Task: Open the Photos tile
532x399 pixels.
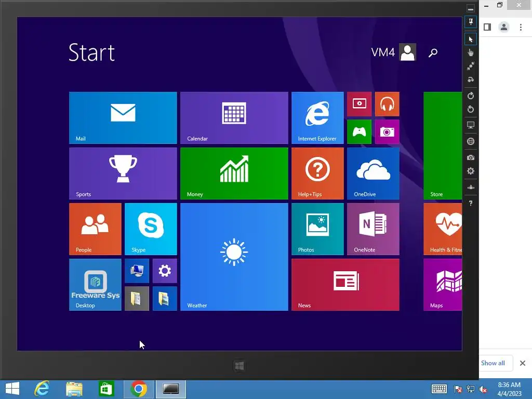Action: (317, 229)
